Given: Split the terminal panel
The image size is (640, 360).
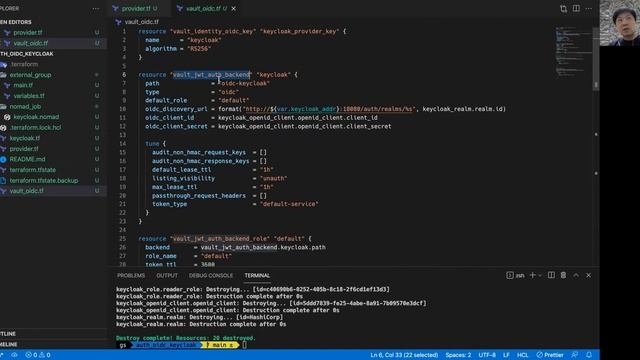Looking at the screenshot, I should coord(551,275).
